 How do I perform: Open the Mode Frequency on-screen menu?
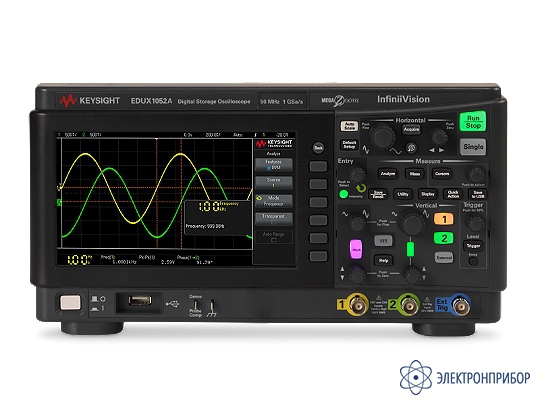tap(274, 201)
